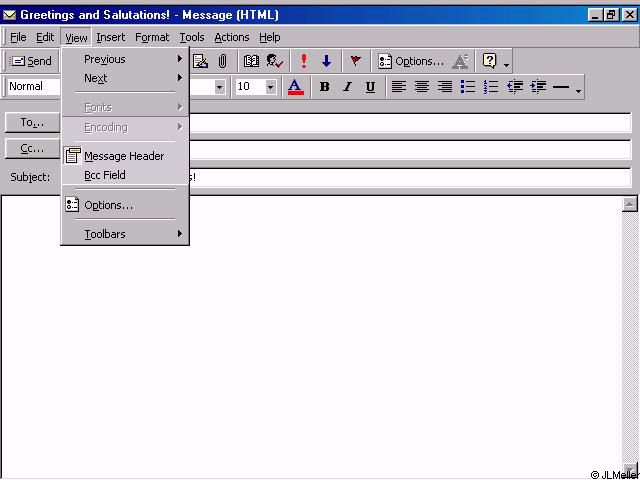Click the red Flag for Follow Up icon
640x480 pixels.
tap(356, 61)
